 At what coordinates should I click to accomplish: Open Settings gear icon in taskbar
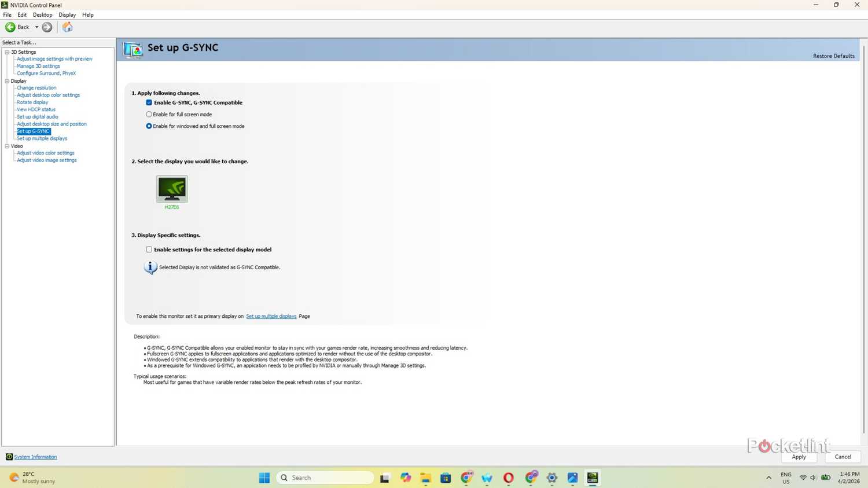(x=552, y=478)
